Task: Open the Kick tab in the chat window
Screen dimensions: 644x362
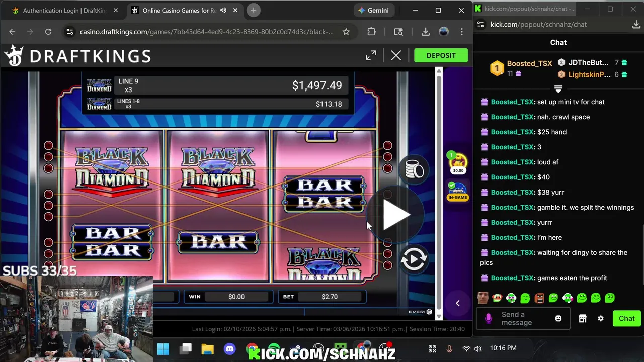Action: pyautogui.click(x=525, y=9)
